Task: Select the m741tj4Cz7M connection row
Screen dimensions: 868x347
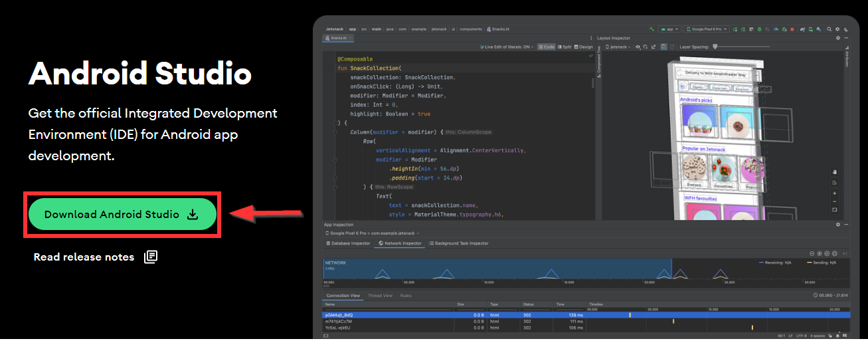Action: [x=586, y=321]
